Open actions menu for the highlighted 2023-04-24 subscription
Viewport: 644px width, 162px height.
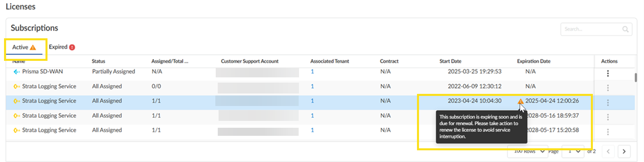[x=608, y=103]
